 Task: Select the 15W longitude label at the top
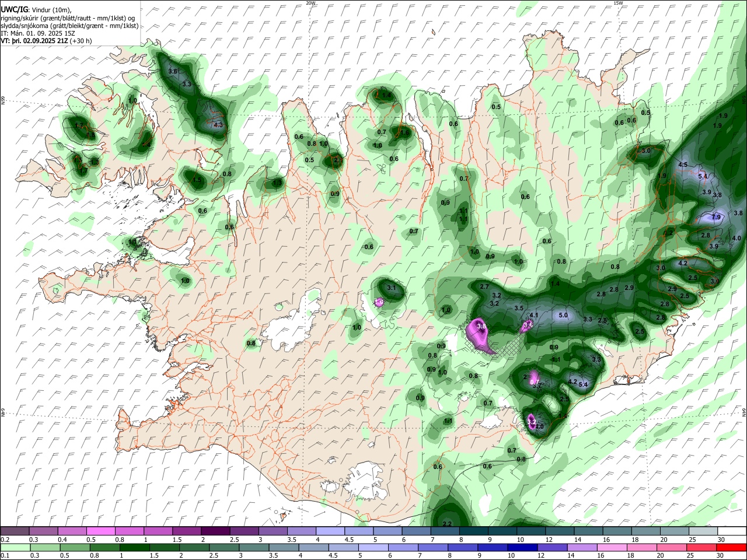coord(618,3)
